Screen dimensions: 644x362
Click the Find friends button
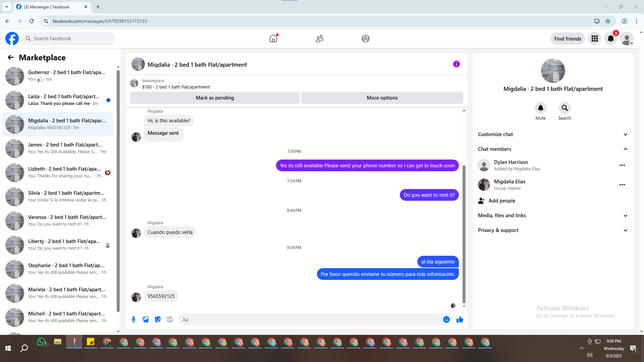click(x=568, y=39)
